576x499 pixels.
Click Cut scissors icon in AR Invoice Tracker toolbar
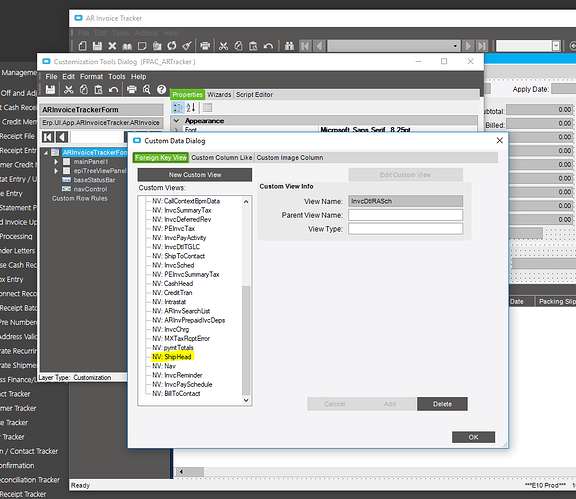coord(223,46)
